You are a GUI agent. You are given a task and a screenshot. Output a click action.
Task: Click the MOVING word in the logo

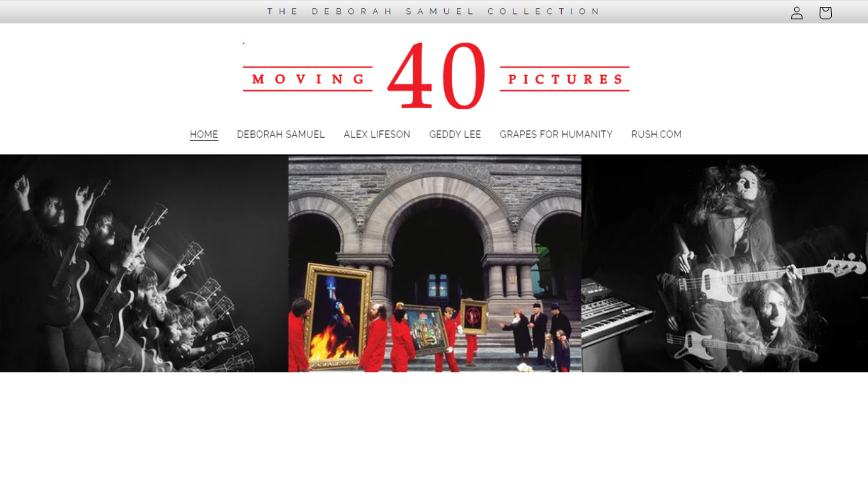click(x=308, y=79)
